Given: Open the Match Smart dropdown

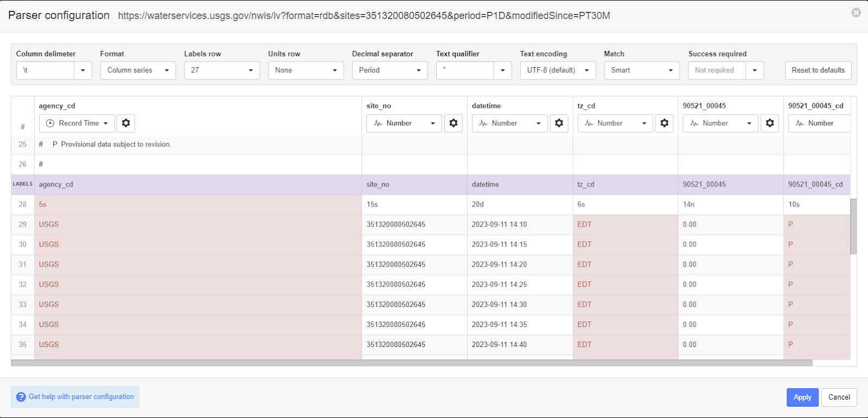Looking at the screenshot, I should pyautogui.click(x=642, y=70).
